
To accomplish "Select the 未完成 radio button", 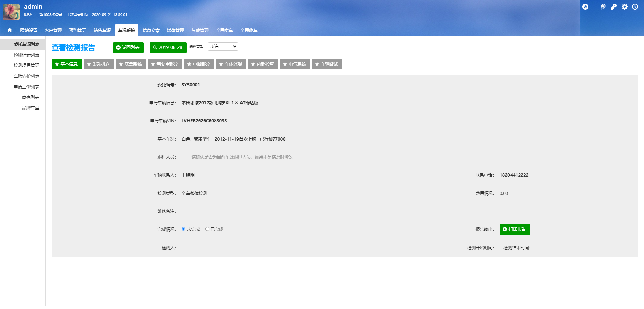I will pos(183,229).
